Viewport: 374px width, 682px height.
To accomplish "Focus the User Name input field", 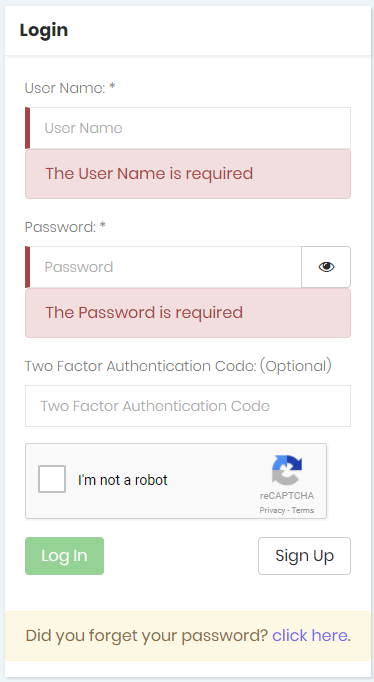I will [x=188, y=128].
